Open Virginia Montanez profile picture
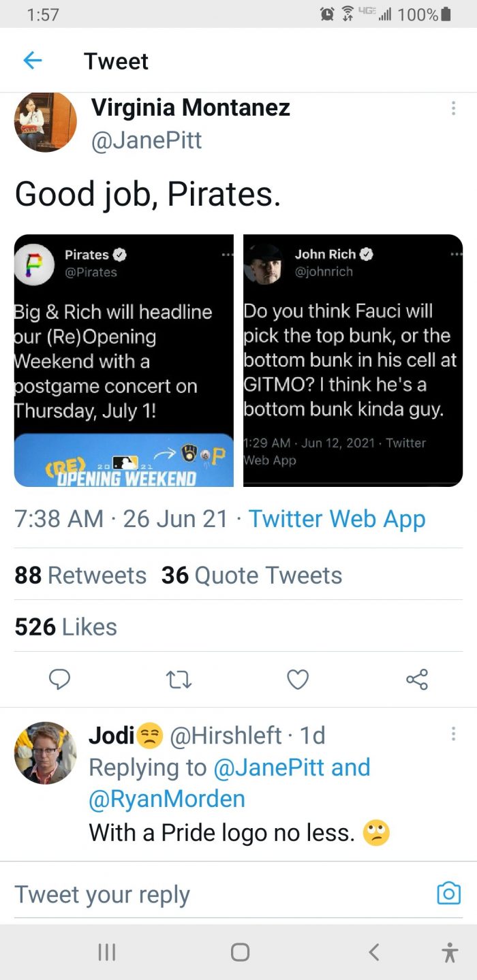 pos(45,121)
